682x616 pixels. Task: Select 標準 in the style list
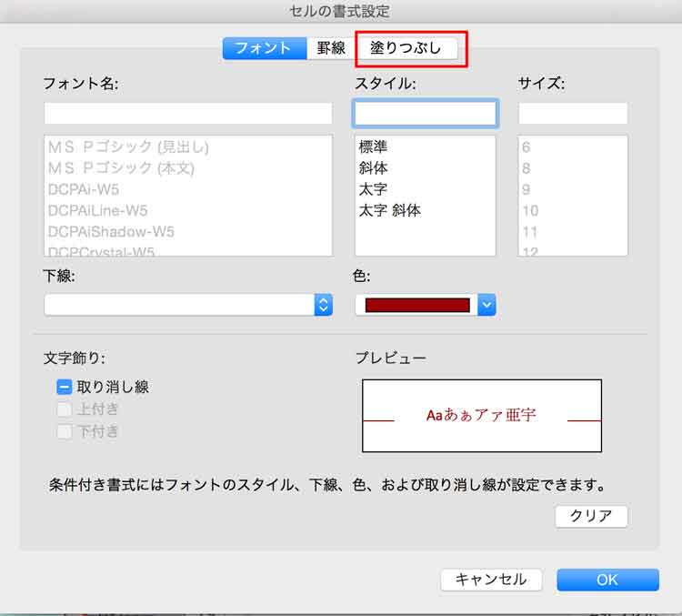pyautogui.click(x=373, y=146)
